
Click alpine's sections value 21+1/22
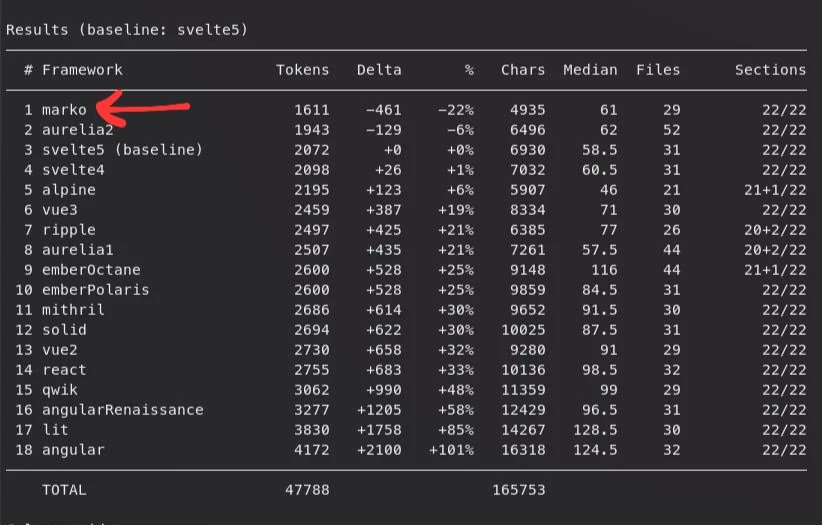pyautogui.click(x=775, y=190)
